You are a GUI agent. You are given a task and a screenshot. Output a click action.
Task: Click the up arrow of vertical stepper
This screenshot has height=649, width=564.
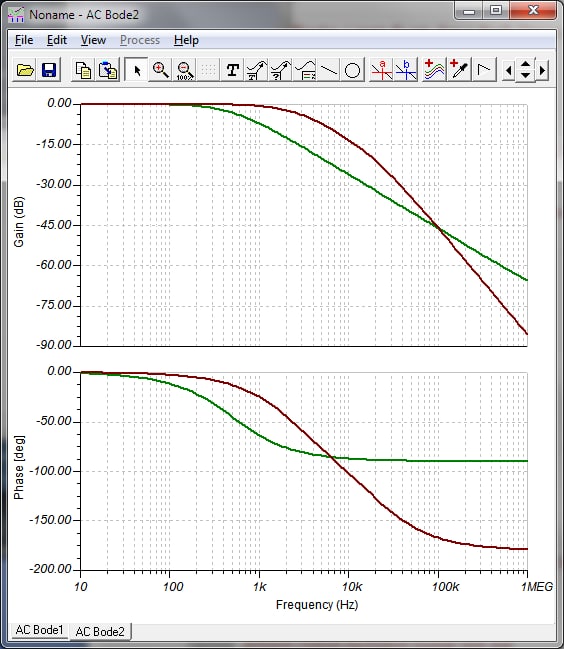point(525,65)
